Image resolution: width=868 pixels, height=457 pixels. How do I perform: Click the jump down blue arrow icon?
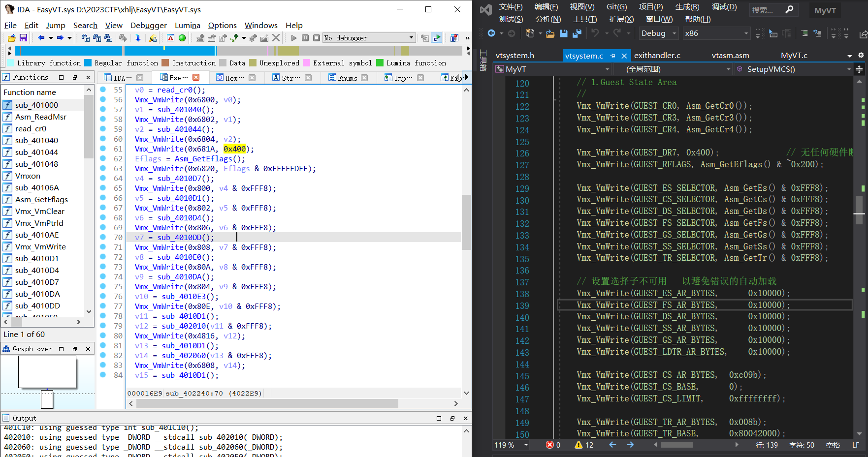(138, 38)
